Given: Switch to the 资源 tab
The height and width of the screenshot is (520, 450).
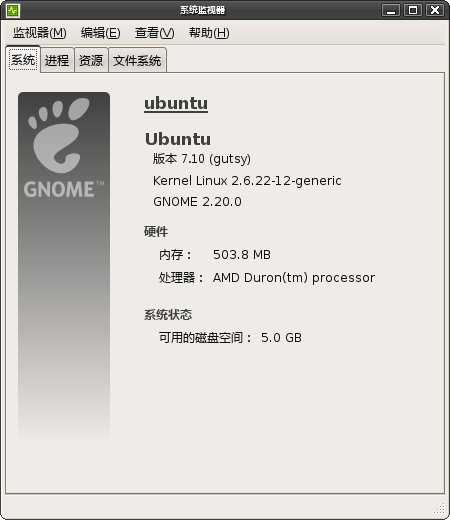Looking at the screenshot, I should [x=91, y=60].
